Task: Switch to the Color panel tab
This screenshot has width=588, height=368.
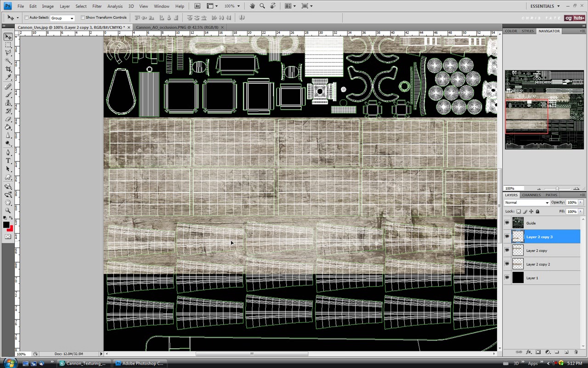Action: point(511,31)
